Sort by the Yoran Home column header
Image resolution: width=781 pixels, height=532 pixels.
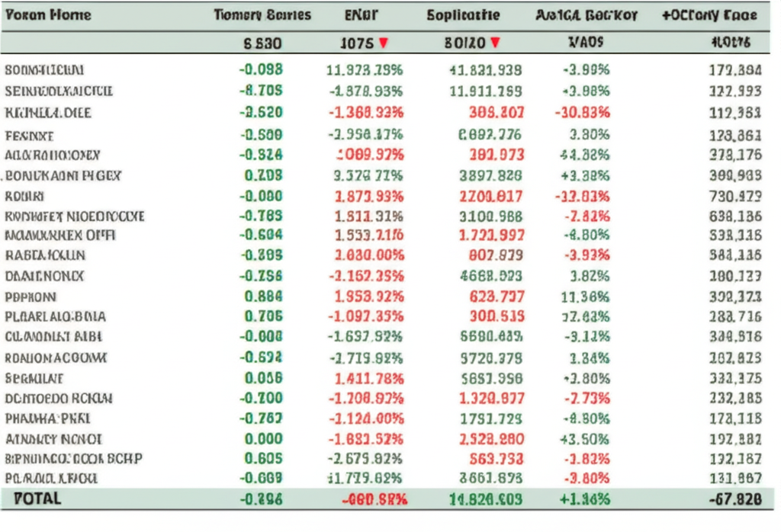tap(48, 14)
